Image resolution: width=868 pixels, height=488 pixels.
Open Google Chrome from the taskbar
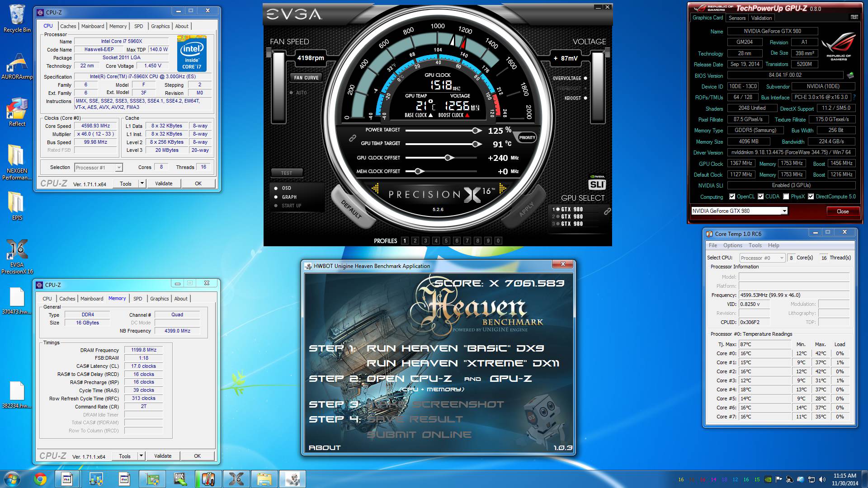(40, 479)
